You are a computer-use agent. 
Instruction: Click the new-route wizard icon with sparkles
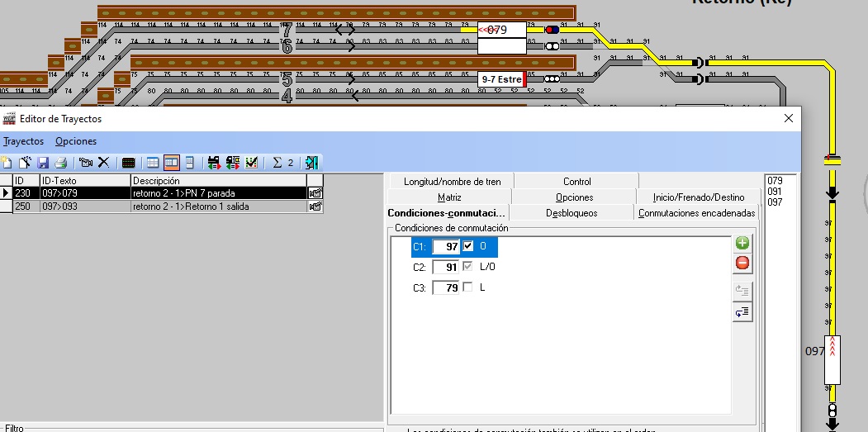[25, 162]
